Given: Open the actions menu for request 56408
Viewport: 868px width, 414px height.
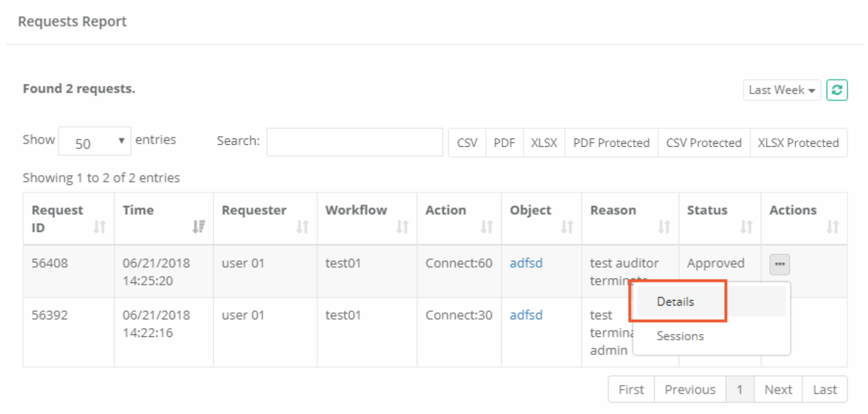Looking at the screenshot, I should point(779,264).
